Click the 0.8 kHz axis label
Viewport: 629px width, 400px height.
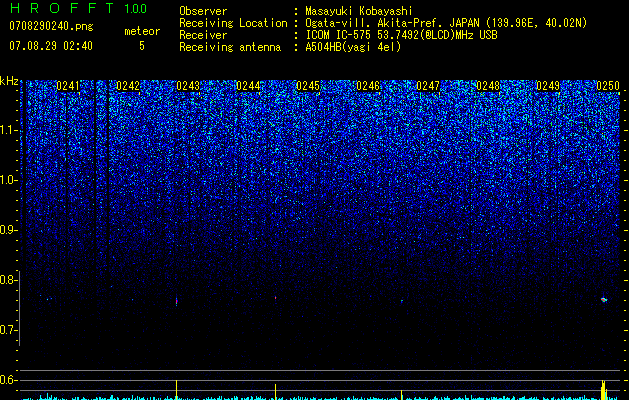8,280
